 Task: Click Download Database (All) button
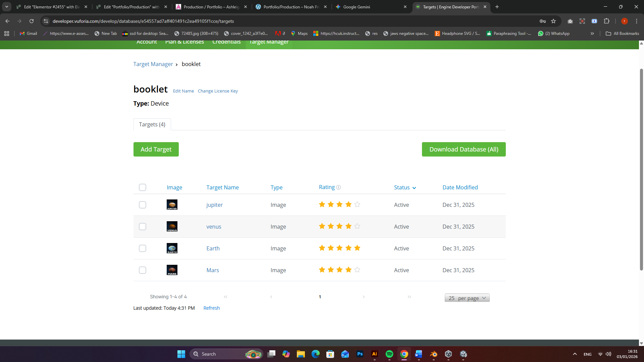pos(464,149)
